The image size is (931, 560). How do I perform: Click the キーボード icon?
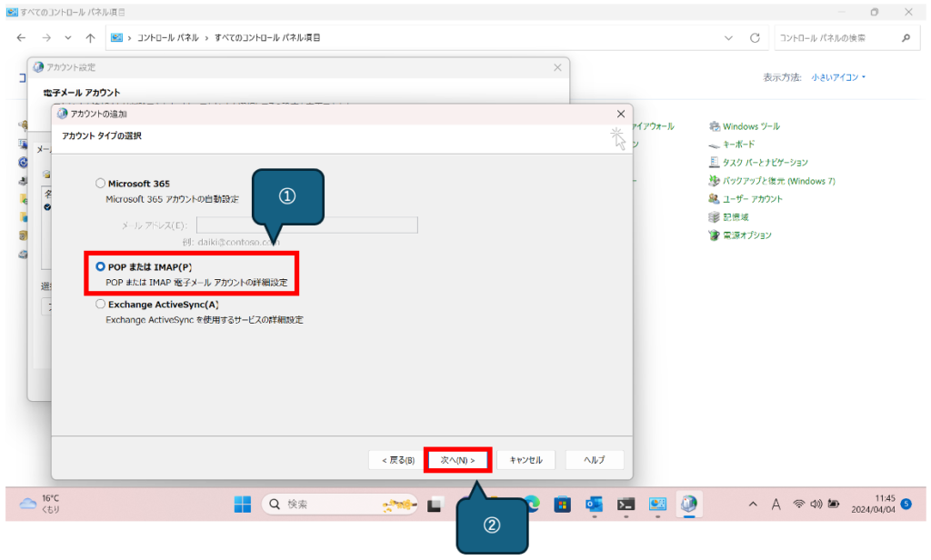715,145
